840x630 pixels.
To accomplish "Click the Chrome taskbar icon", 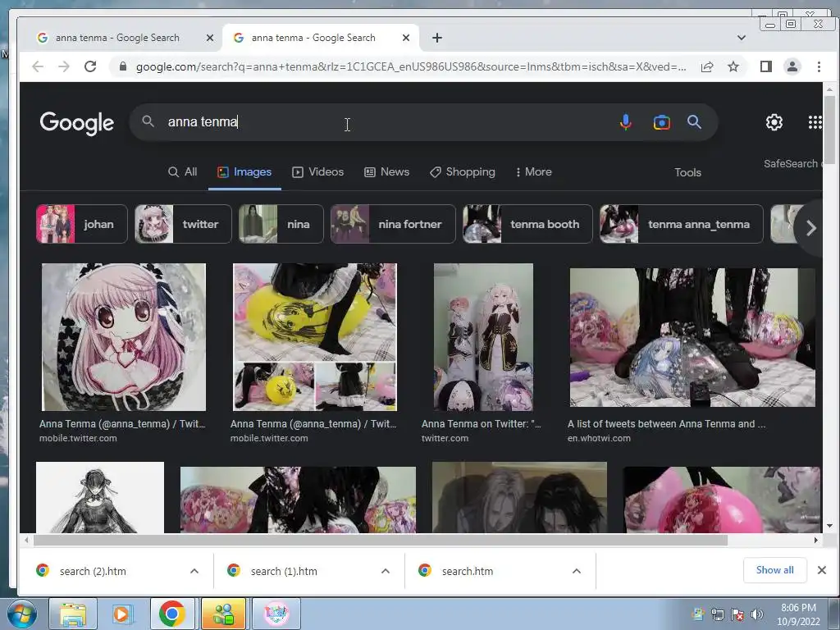I will (172, 614).
